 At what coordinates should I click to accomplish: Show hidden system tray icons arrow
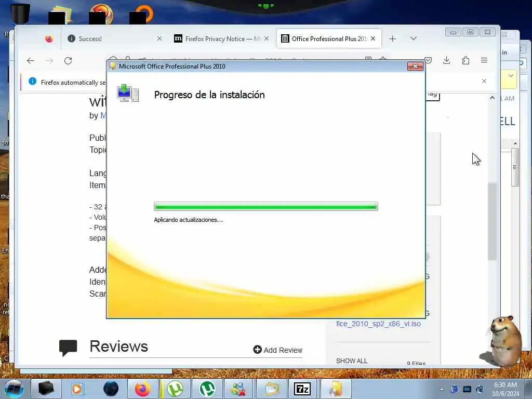pyautogui.click(x=442, y=390)
